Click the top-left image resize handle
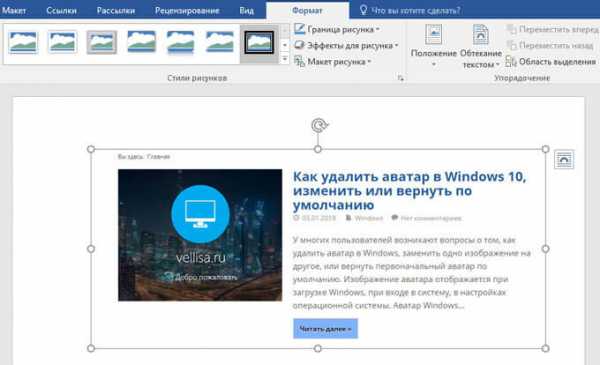This screenshot has width=600, height=365. point(91,149)
